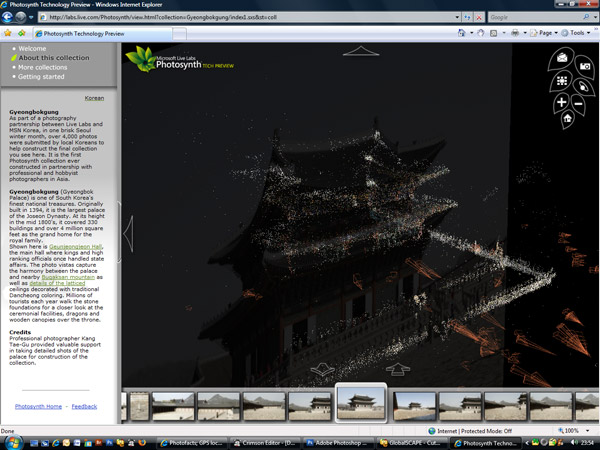The image size is (600, 450).
Task: Click the volume icon in system tray
Action: (574, 443)
